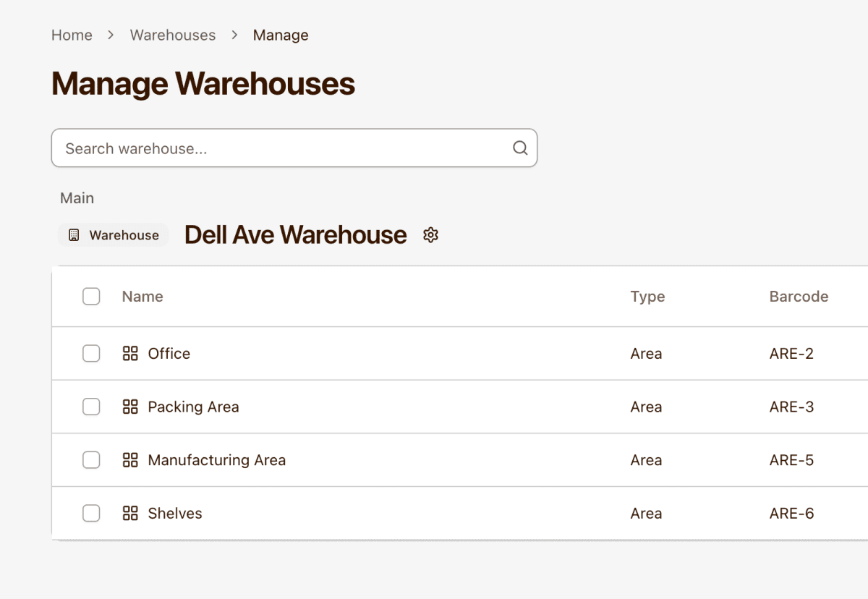Click the Manage Warehouses heading
Image resolution: width=868 pixels, height=599 pixels.
point(203,84)
